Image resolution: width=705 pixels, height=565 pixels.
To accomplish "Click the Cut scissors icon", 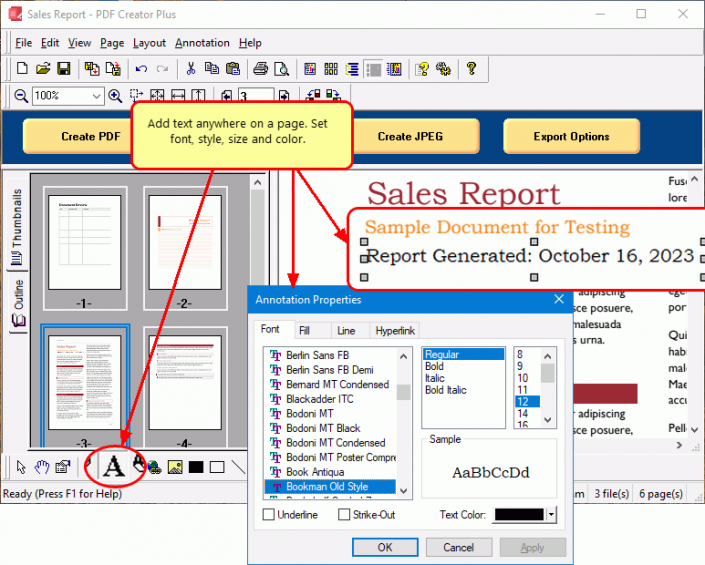I will (x=191, y=69).
